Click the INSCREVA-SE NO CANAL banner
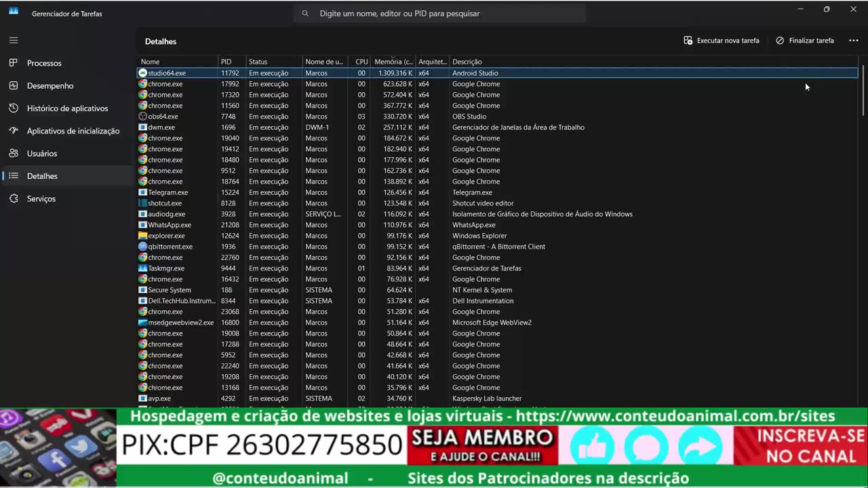This screenshot has height=488, width=868. (801, 445)
